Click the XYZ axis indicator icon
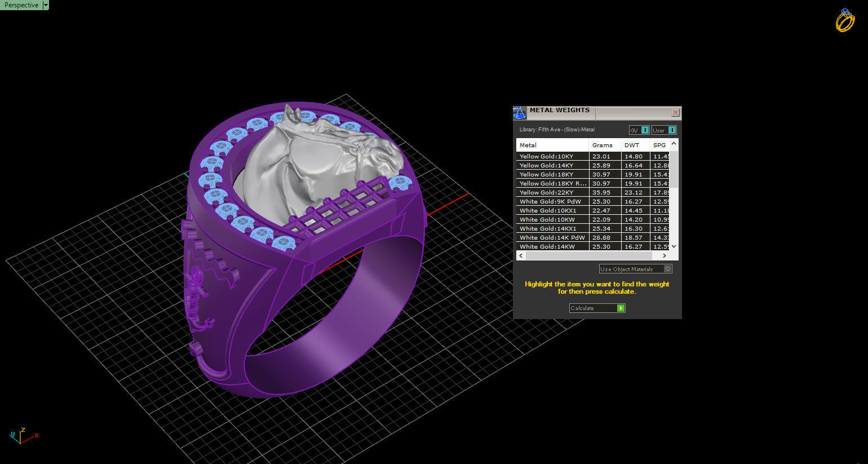868x464 pixels. 23,435
